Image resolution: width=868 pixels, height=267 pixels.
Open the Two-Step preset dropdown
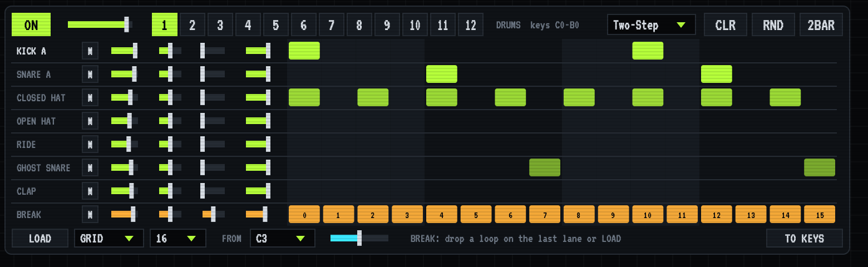pyautogui.click(x=652, y=25)
